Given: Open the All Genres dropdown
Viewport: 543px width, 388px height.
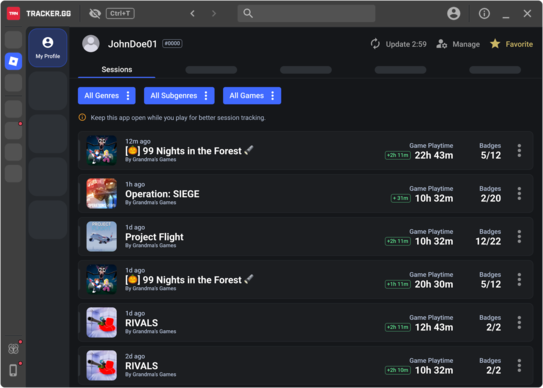Looking at the screenshot, I should [107, 96].
